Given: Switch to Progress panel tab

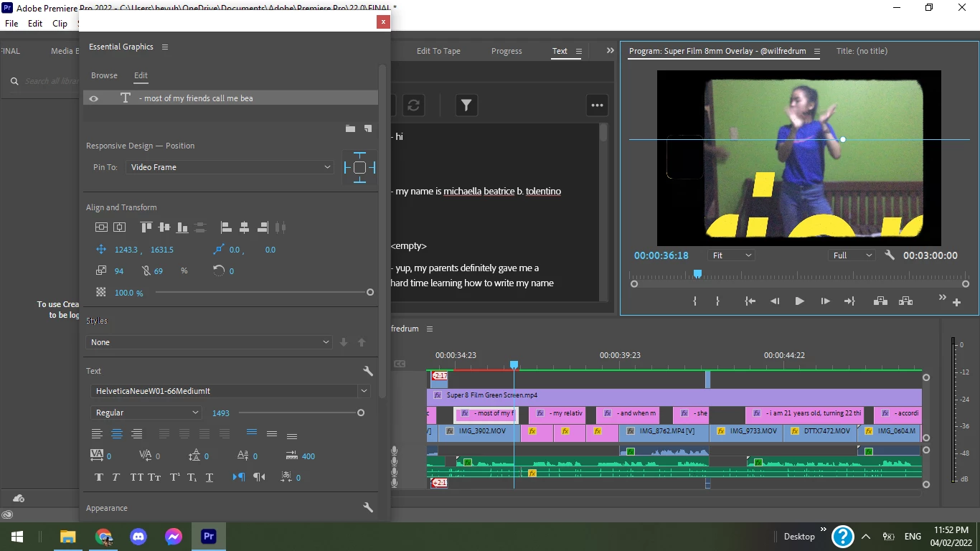Looking at the screenshot, I should coord(507,51).
